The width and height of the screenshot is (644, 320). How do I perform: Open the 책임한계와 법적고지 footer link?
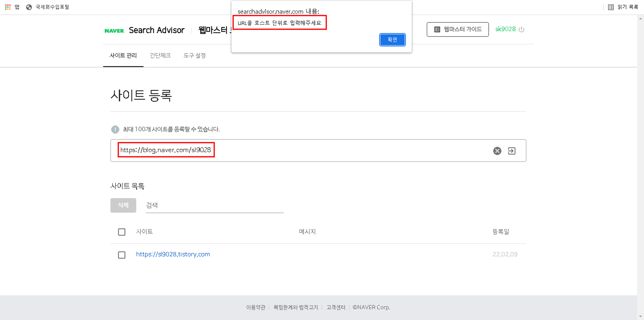tap(296, 307)
